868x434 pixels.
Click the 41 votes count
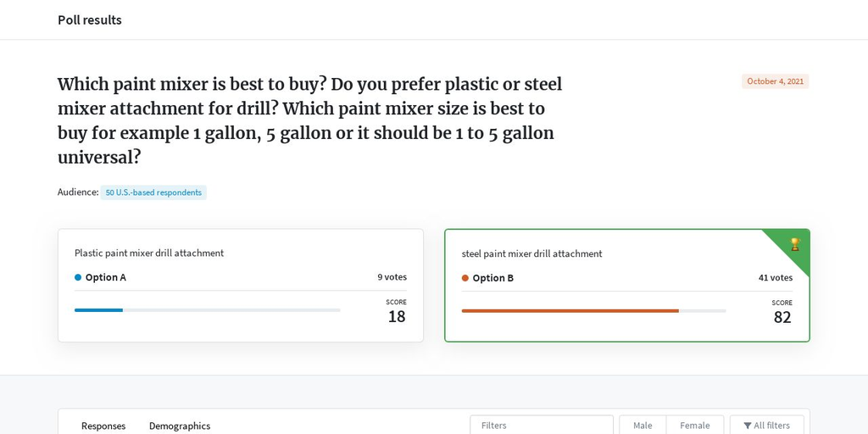[x=775, y=277]
